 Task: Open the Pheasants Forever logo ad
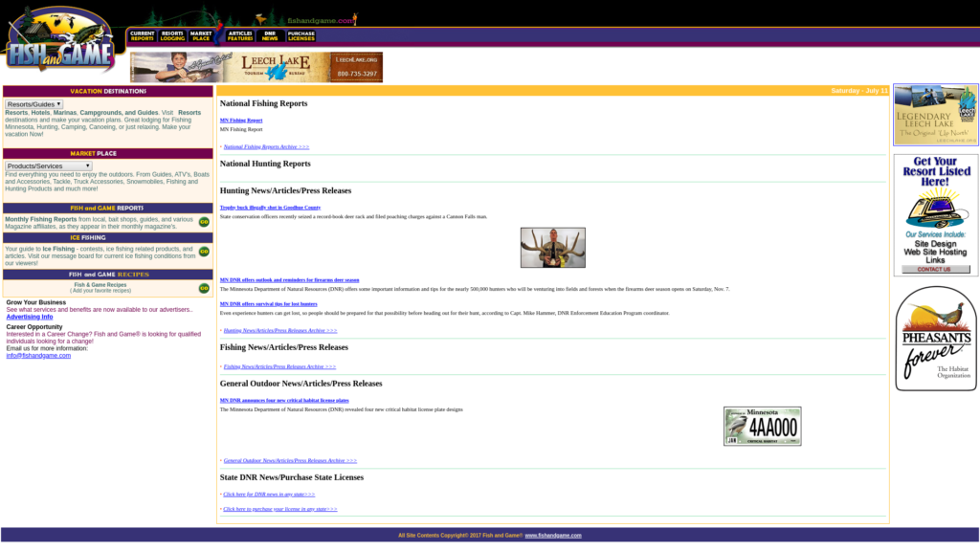coord(935,339)
